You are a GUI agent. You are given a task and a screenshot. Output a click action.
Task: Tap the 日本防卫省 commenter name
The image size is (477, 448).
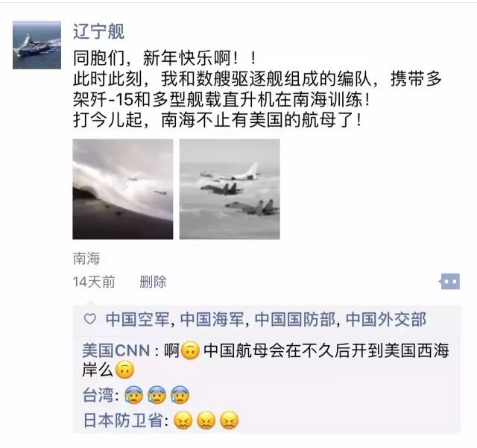pos(122,420)
